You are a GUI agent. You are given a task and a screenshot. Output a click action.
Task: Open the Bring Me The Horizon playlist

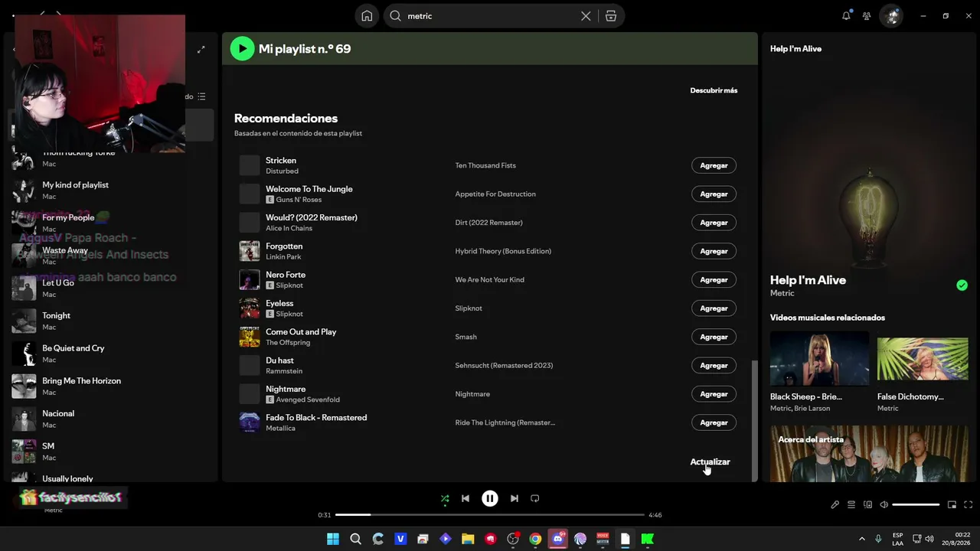tap(111, 386)
